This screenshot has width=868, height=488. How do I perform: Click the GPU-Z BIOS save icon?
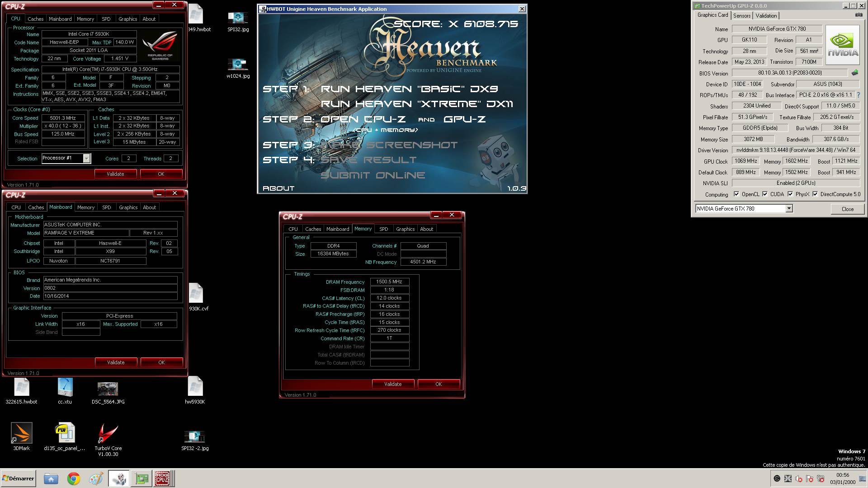(x=854, y=73)
